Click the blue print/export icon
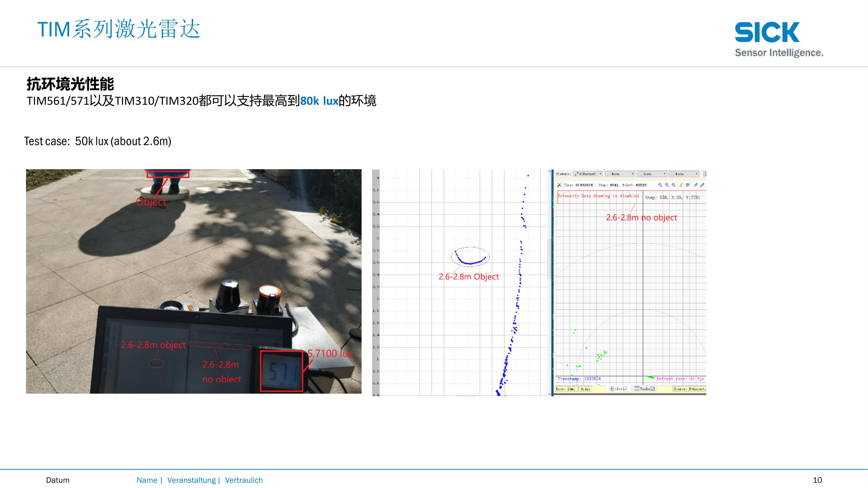This screenshot has width=868, height=488. tap(688, 185)
